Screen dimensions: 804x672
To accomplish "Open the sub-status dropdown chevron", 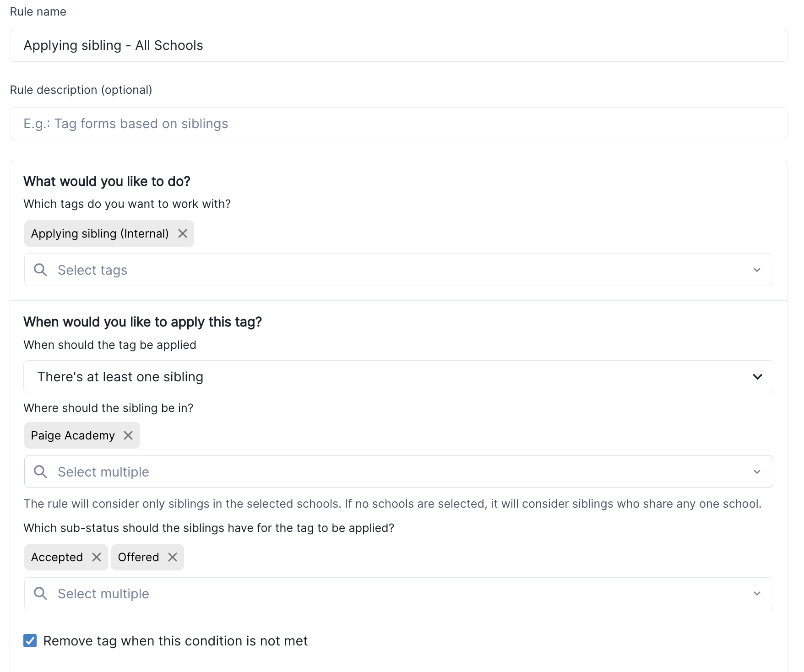I will [757, 594].
